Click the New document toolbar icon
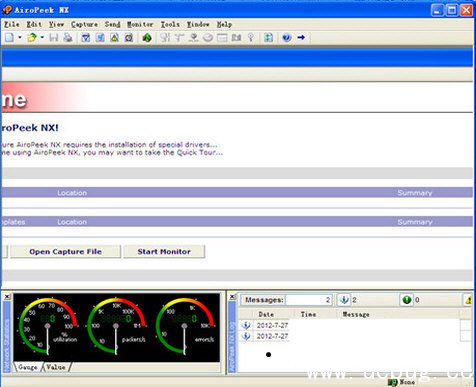The width and height of the screenshot is (476, 387). (9, 38)
